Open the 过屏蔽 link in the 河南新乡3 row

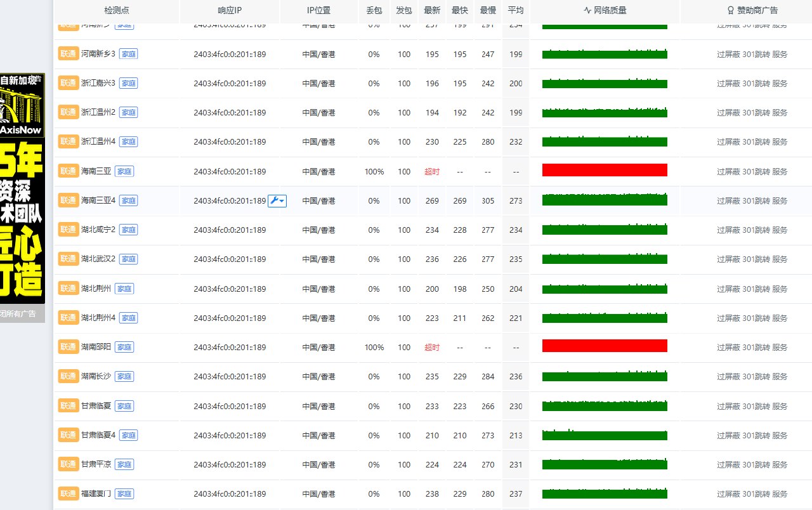[728, 55]
